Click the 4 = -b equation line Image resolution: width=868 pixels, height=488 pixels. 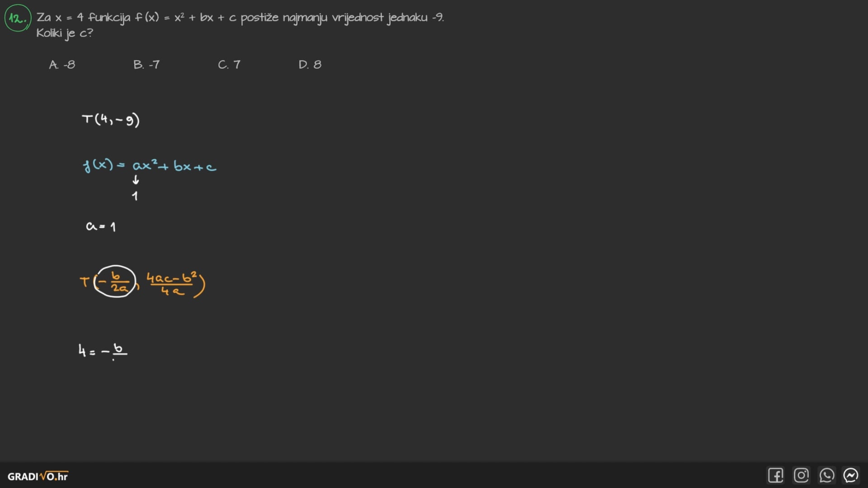pos(103,350)
